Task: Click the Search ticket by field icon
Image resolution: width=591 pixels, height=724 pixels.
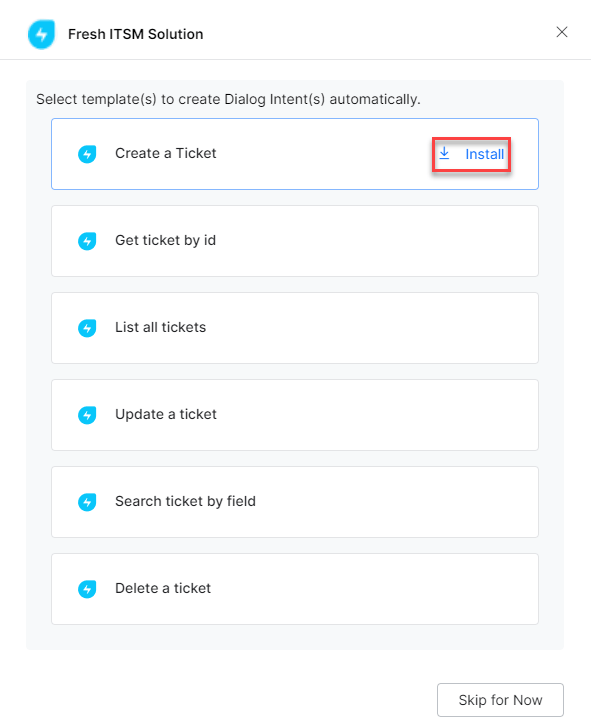Action: [87, 502]
